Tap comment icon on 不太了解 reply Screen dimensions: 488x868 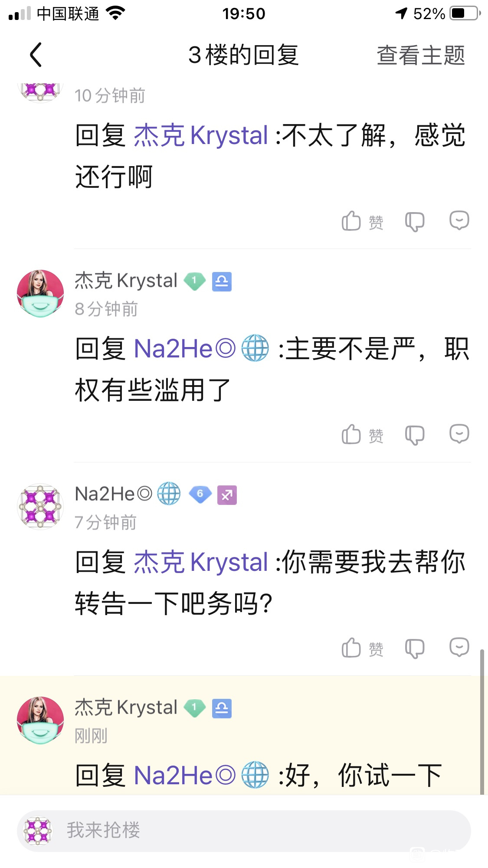[459, 220]
